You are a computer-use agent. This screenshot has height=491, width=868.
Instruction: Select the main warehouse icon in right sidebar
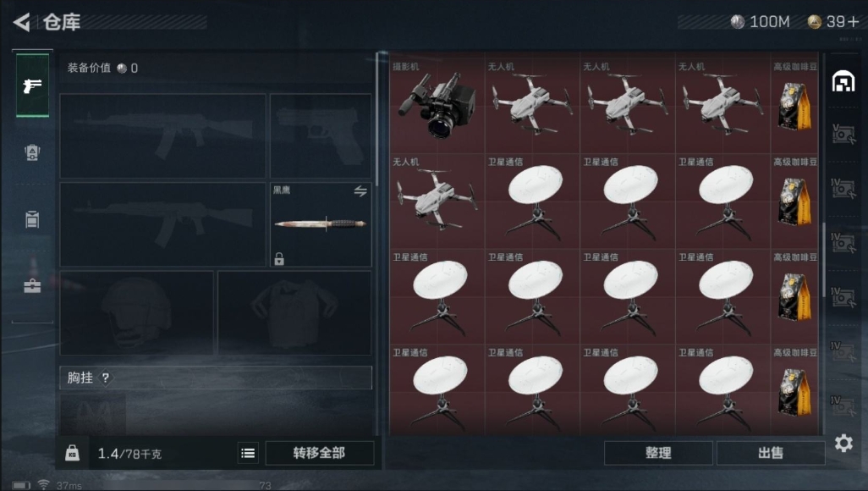point(843,81)
